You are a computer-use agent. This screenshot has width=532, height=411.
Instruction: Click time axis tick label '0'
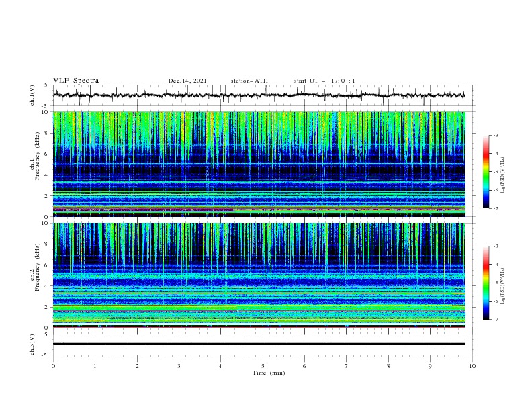(53, 366)
